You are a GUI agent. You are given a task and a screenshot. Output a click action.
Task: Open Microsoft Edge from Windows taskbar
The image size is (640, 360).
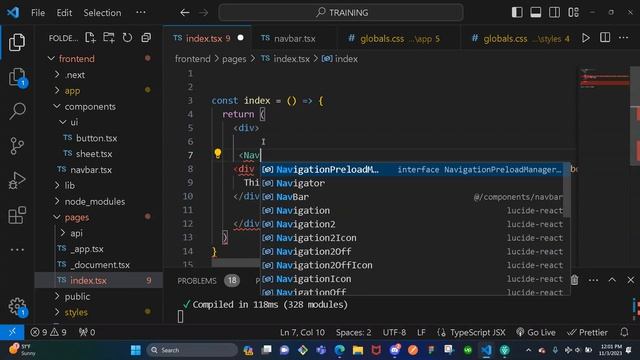coord(340,350)
